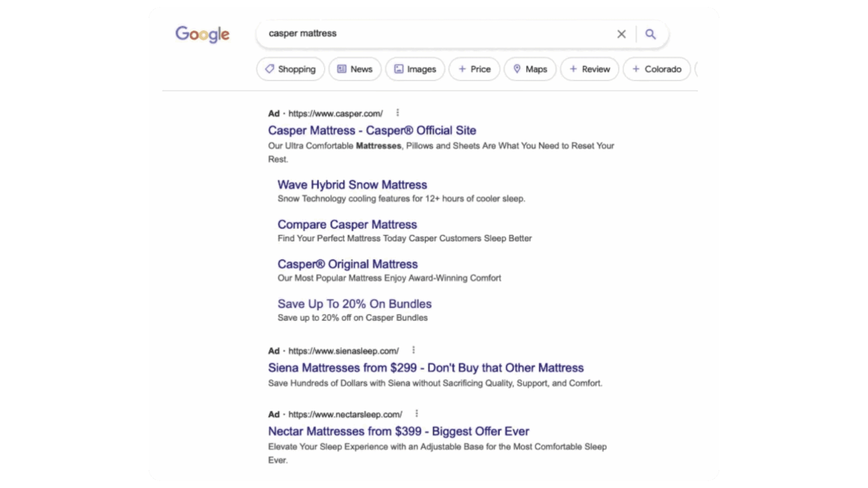Open Siena Mattresses from $299 ad
This screenshot has width=868, height=488.
point(426,368)
